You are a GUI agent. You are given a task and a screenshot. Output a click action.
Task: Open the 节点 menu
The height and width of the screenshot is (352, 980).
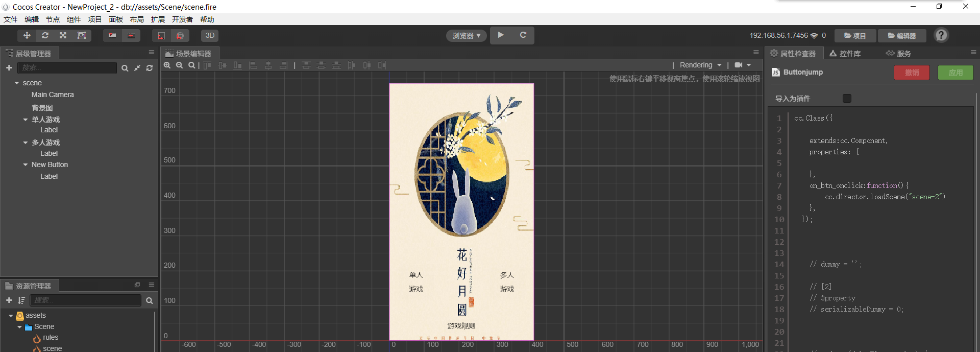tap(53, 19)
